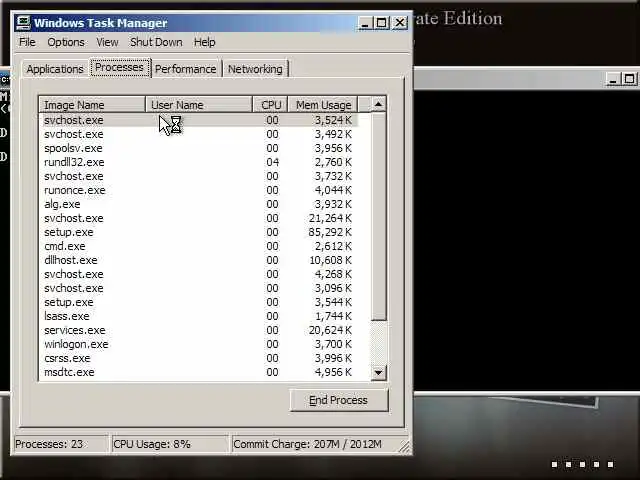This screenshot has height=480, width=640.
Task: Select svchost.exe using 4,268 K
Action: (198, 274)
